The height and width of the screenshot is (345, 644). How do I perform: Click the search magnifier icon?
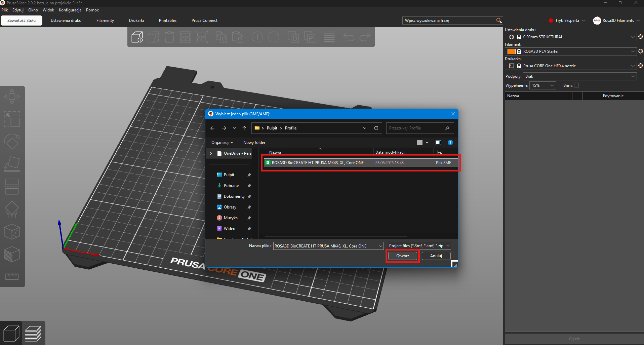(x=499, y=21)
